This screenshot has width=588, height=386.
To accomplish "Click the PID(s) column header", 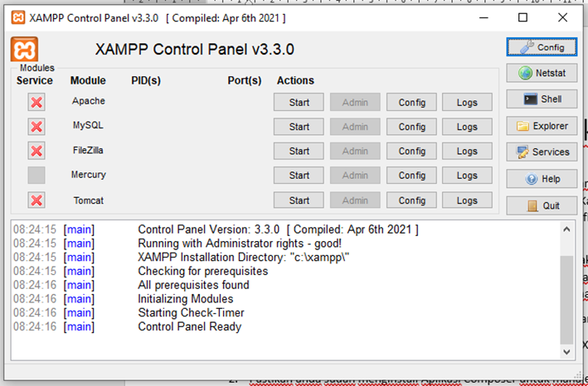I will click(146, 81).
